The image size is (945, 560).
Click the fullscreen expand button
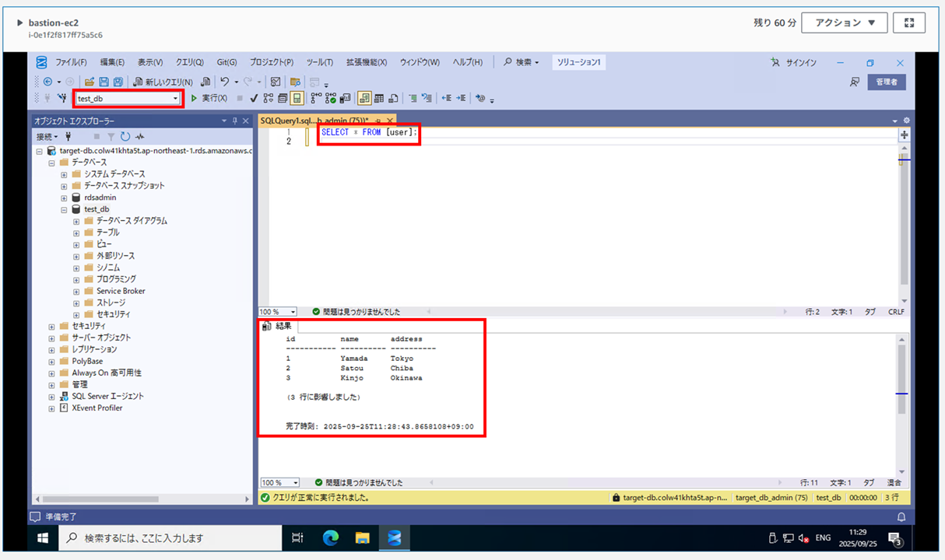coord(909,23)
